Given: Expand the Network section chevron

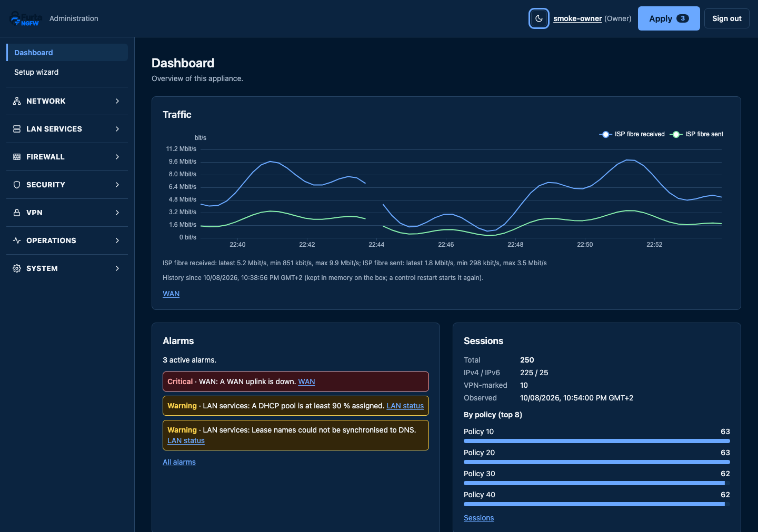Looking at the screenshot, I should pyautogui.click(x=117, y=101).
